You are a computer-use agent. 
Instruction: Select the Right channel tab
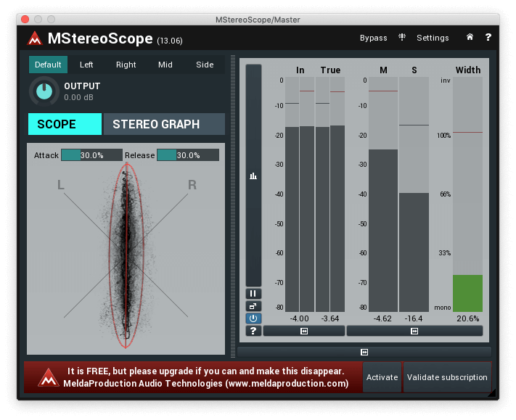[126, 65]
